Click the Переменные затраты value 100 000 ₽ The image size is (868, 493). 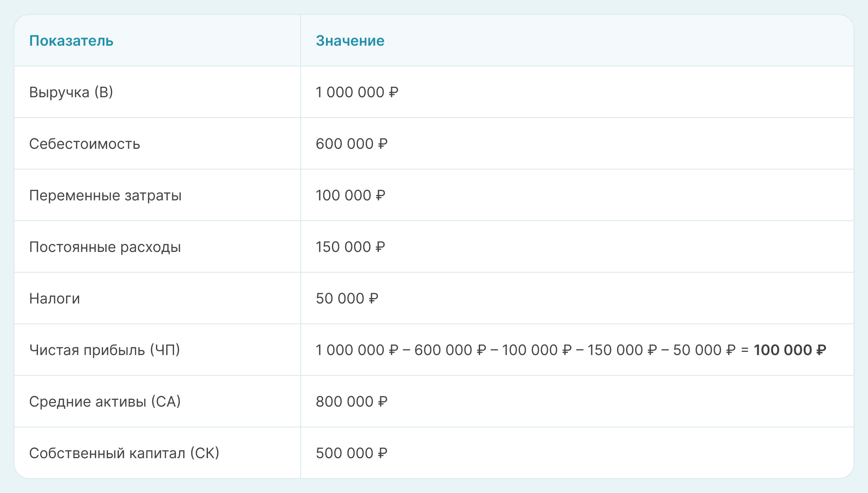pyautogui.click(x=350, y=195)
